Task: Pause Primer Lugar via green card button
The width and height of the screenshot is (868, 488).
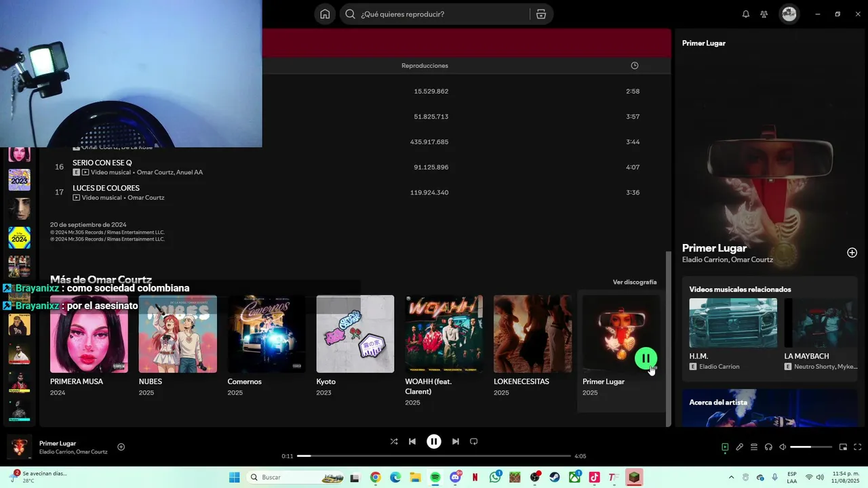Action: [646, 359]
